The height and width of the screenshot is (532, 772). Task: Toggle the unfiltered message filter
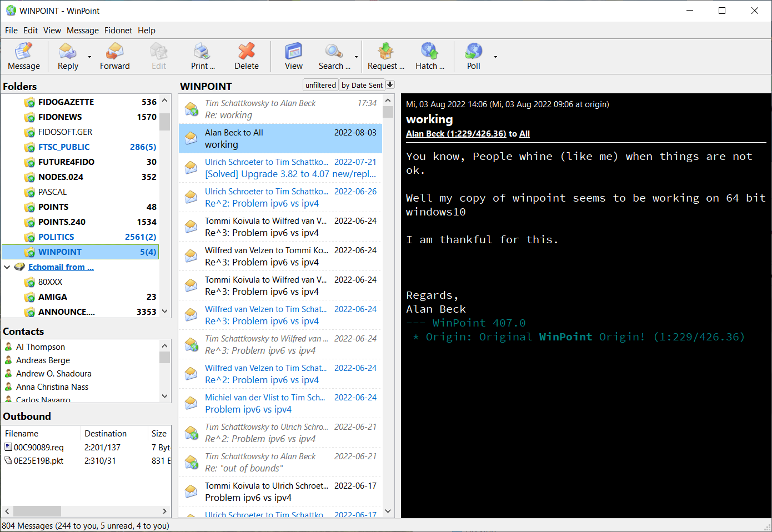pyautogui.click(x=320, y=85)
